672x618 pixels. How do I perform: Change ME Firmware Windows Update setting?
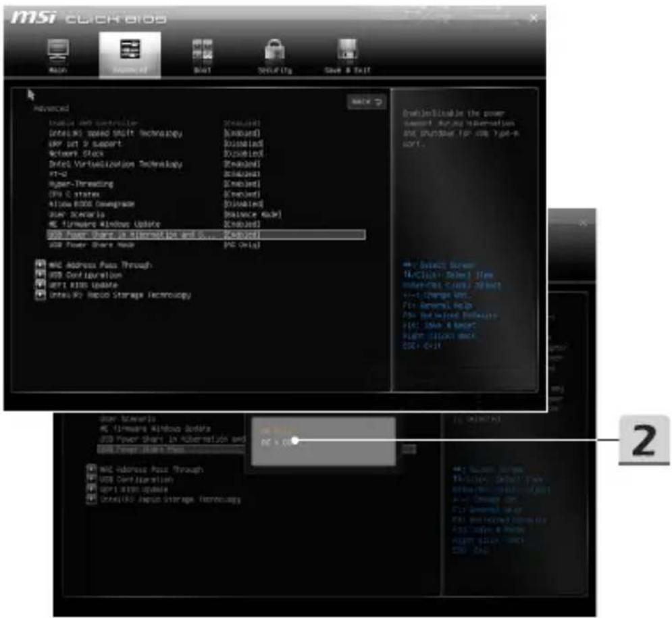(242, 224)
